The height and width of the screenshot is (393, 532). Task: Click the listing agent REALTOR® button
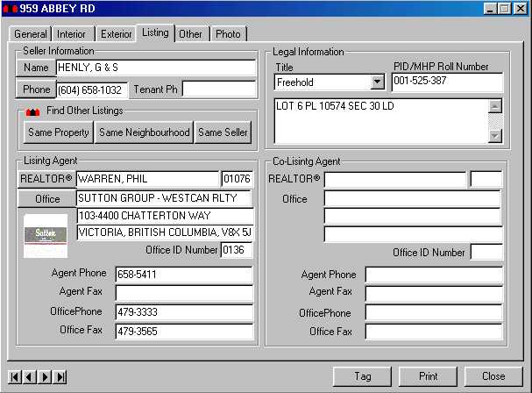[x=46, y=179]
